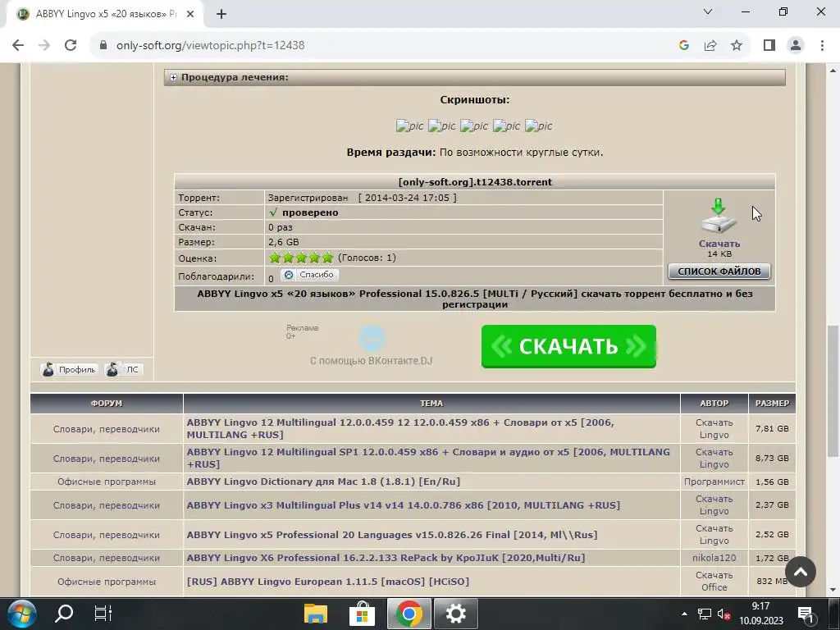Viewport: 840px width, 630px height.
Task: Open Microsoft Store from taskbar
Action: [x=362, y=614]
